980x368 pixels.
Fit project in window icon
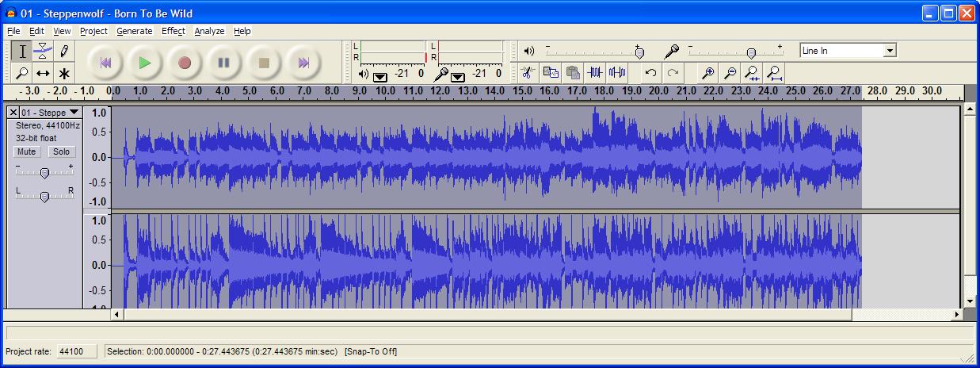(x=775, y=72)
